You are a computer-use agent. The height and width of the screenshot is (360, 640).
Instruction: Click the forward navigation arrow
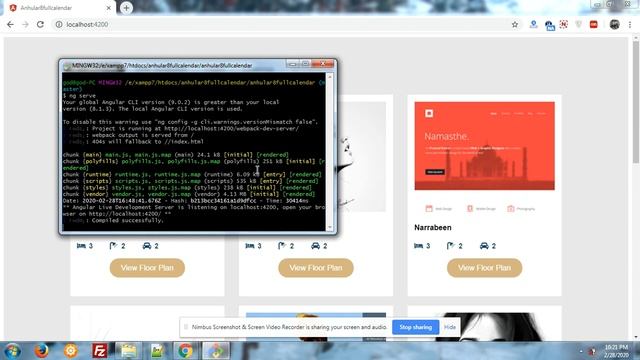[x=25, y=24]
